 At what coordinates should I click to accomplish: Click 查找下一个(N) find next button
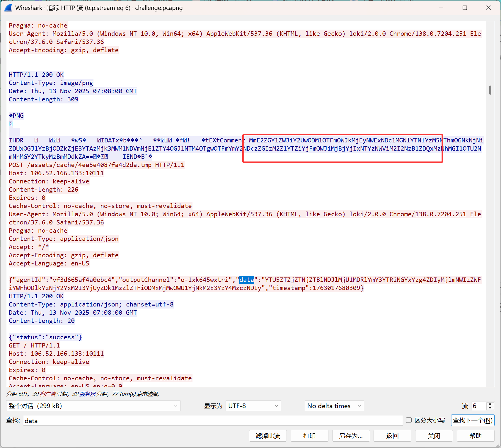(x=473, y=420)
